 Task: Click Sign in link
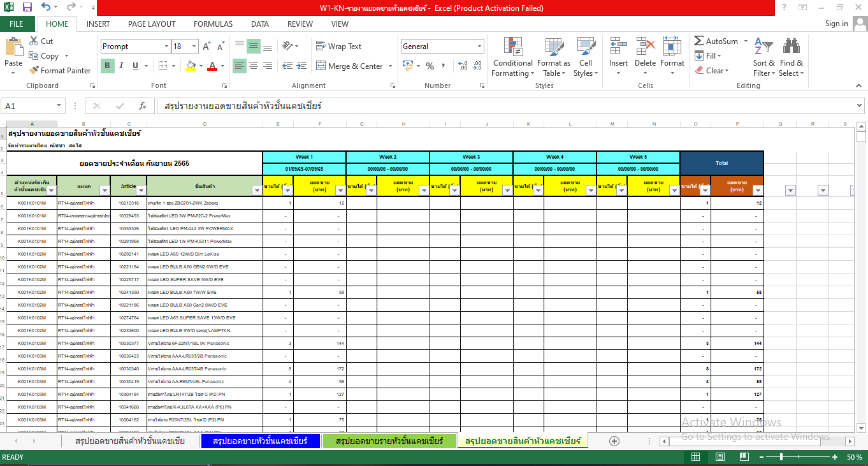836,24
